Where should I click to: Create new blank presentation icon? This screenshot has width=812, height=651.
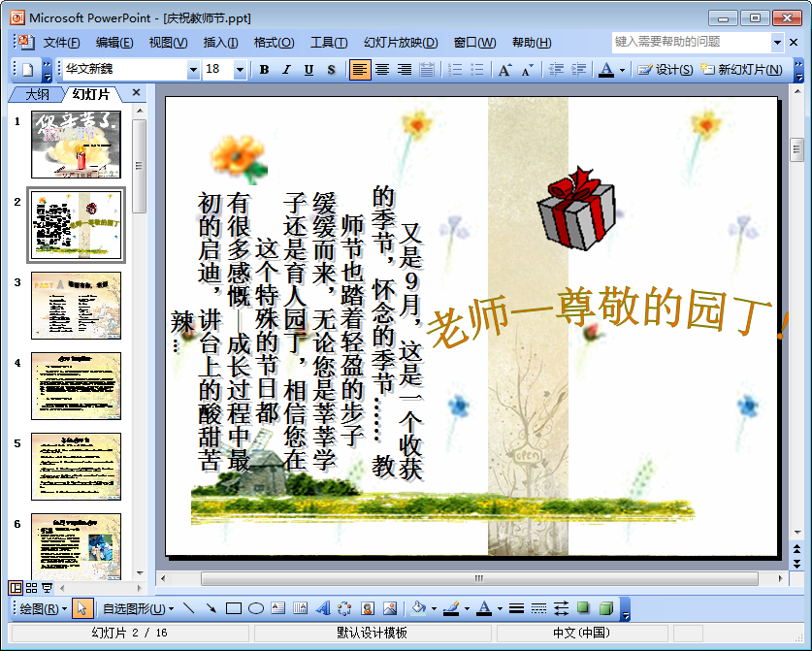tap(28, 70)
